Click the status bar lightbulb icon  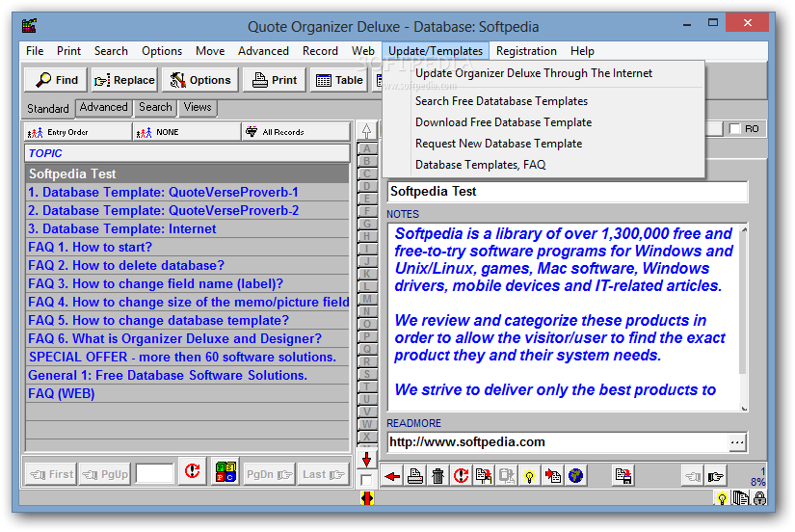[722, 498]
